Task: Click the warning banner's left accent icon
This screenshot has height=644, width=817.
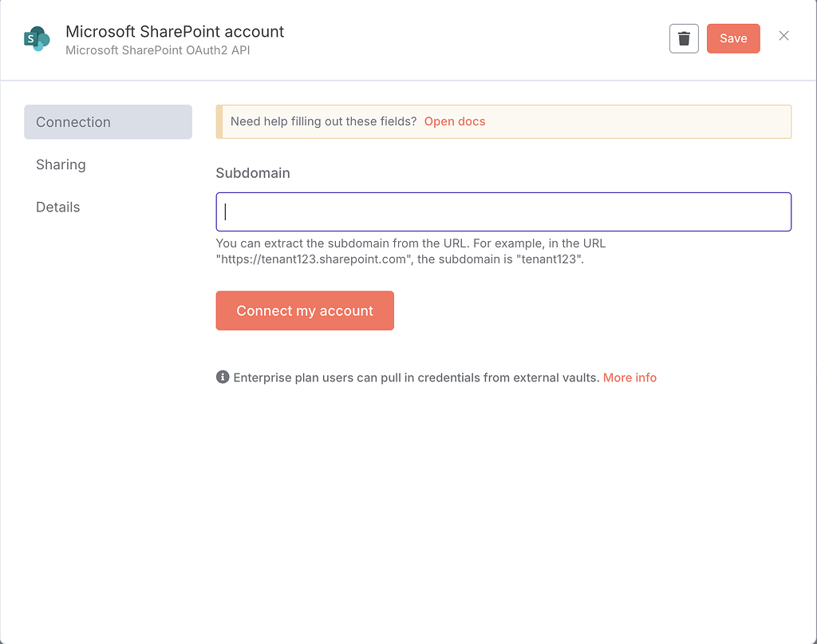Action: point(218,121)
